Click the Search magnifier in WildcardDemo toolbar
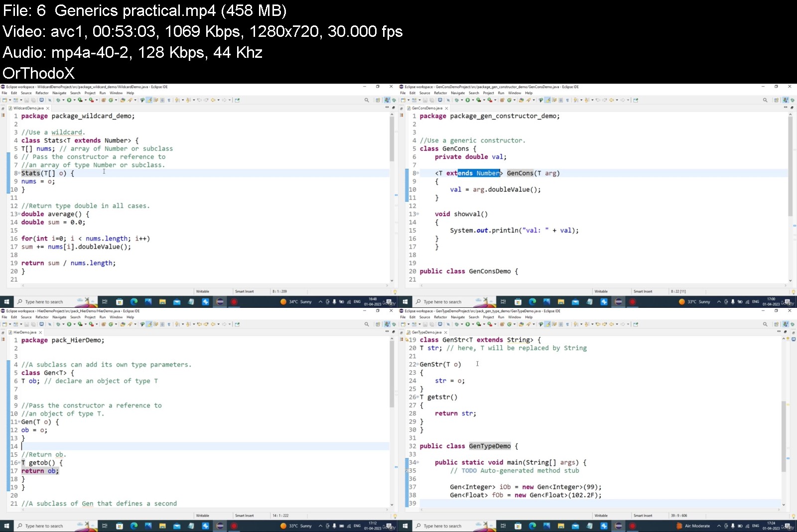 pyautogui.click(x=367, y=100)
